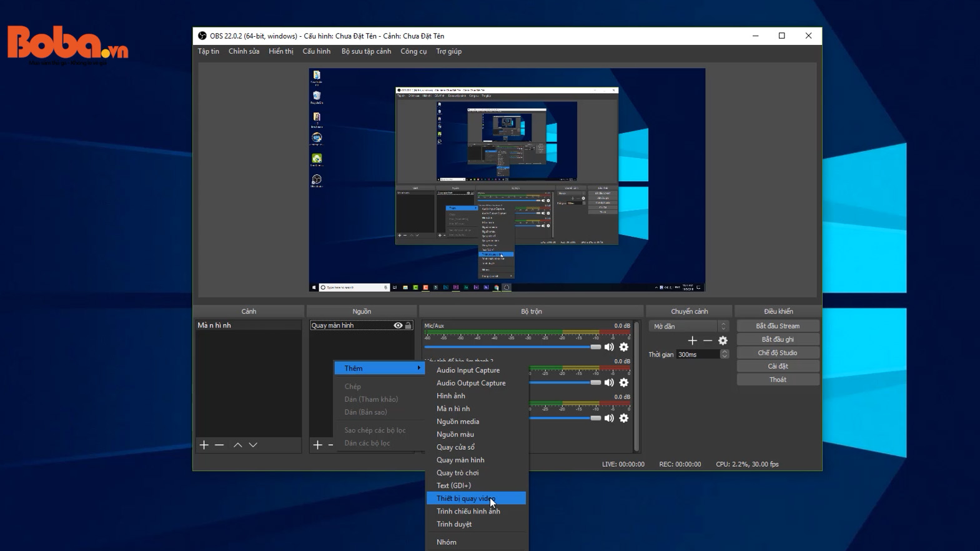Select Trình duyệt source type

(x=476, y=524)
